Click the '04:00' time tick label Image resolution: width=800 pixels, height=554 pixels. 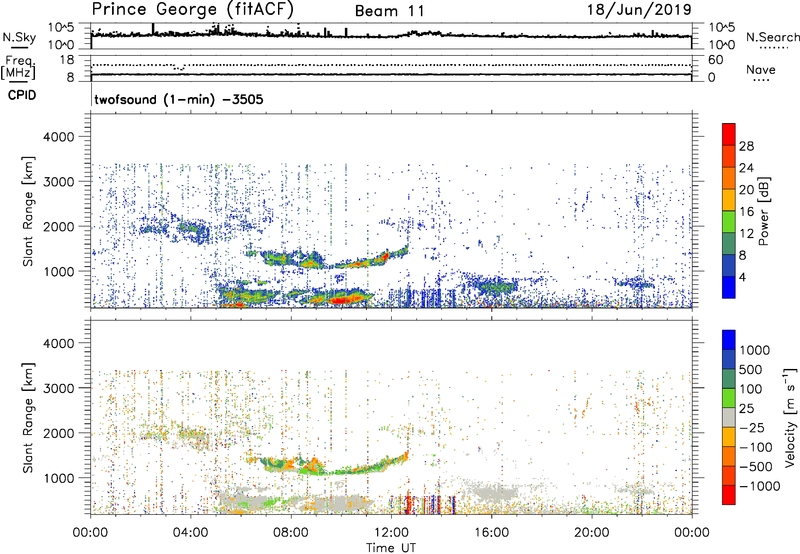point(191,533)
